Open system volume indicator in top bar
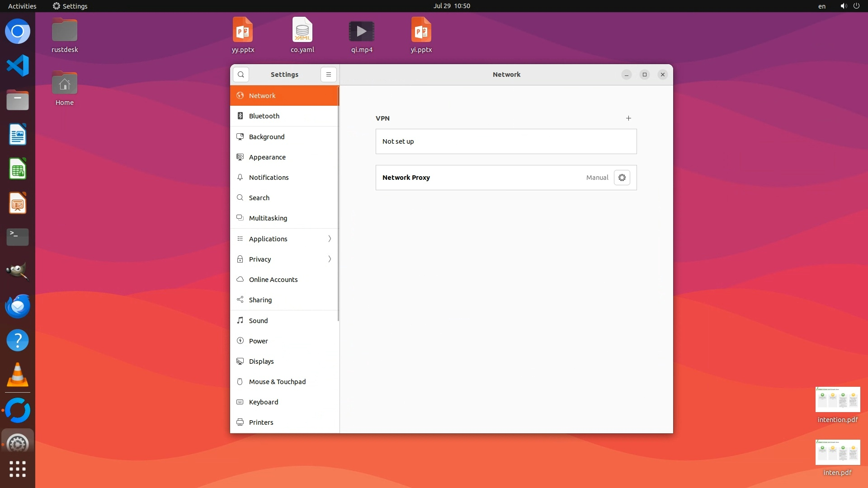The height and width of the screenshot is (488, 868). (843, 6)
